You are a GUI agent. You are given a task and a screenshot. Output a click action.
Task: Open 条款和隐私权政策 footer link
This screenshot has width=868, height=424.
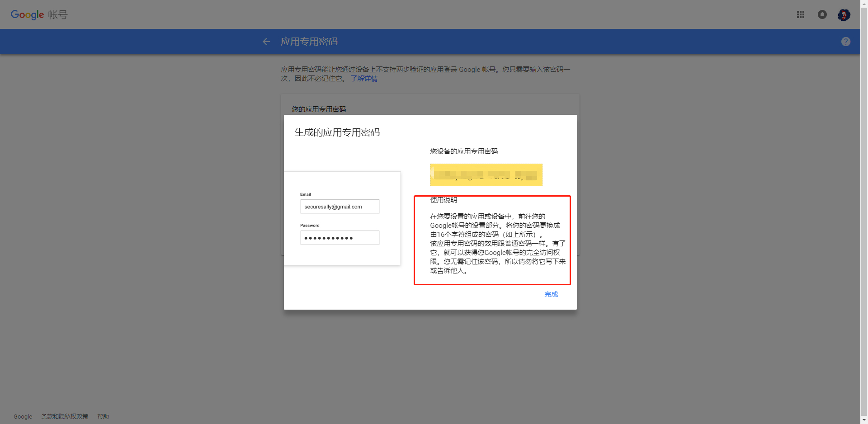click(65, 416)
